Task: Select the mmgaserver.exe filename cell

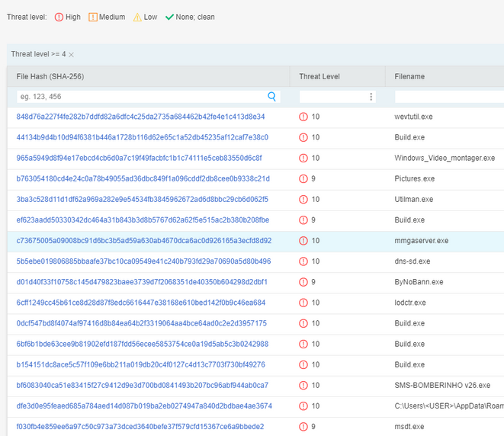Action: pos(422,240)
